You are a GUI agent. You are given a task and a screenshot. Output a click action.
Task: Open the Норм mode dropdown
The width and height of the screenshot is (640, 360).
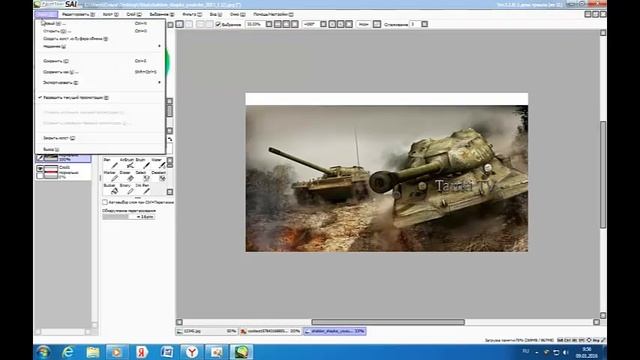(x=377, y=24)
